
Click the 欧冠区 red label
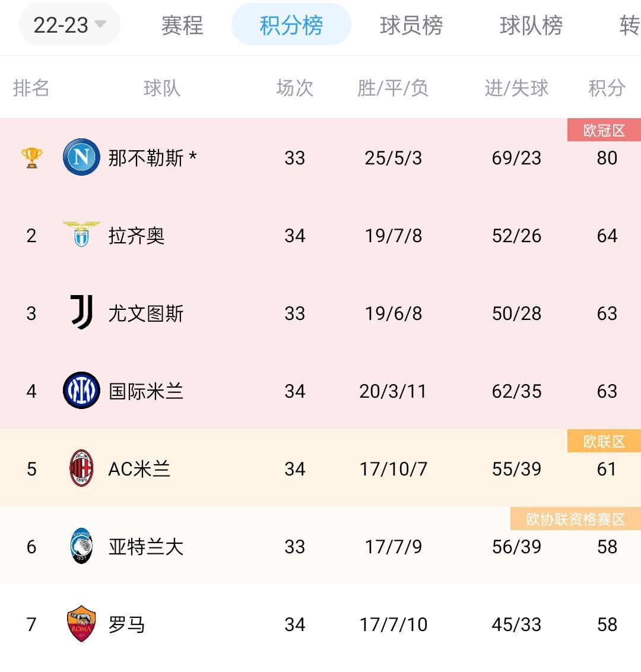pos(604,130)
